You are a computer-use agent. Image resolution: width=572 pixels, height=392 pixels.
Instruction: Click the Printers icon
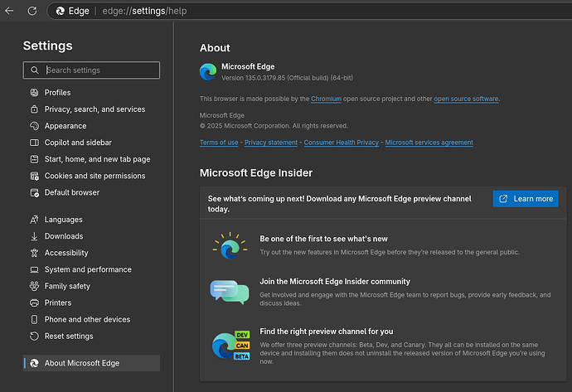[x=34, y=302]
